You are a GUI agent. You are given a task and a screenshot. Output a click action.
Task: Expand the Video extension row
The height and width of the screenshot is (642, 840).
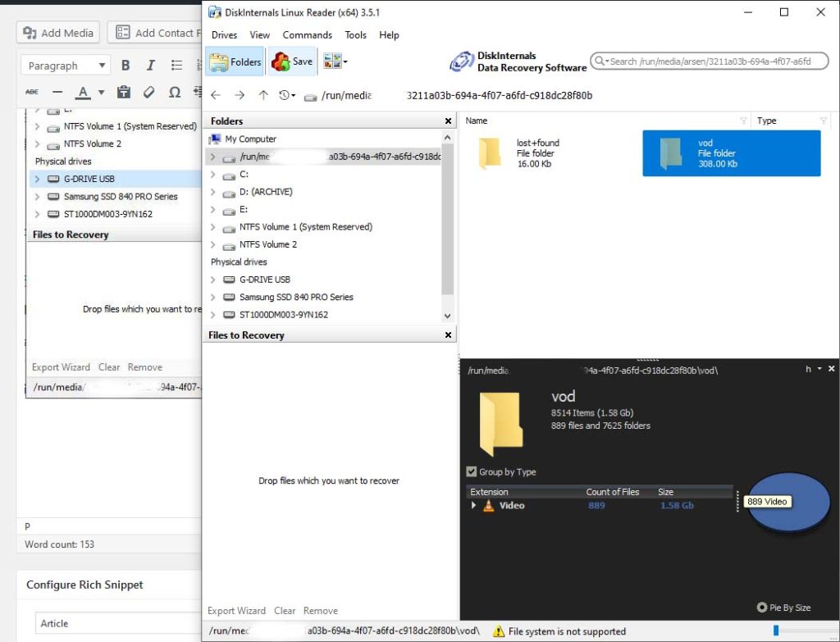tap(474, 506)
